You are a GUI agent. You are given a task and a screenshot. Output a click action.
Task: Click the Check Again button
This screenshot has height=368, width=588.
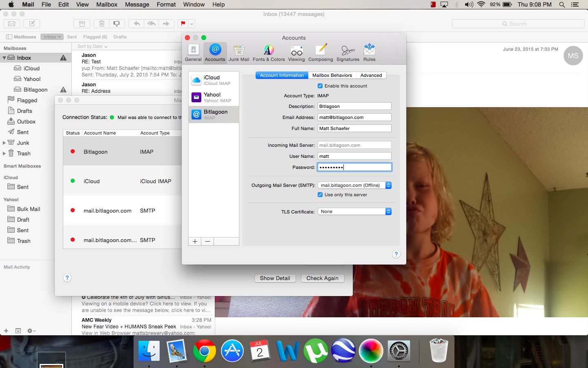(x=323, y=278)
